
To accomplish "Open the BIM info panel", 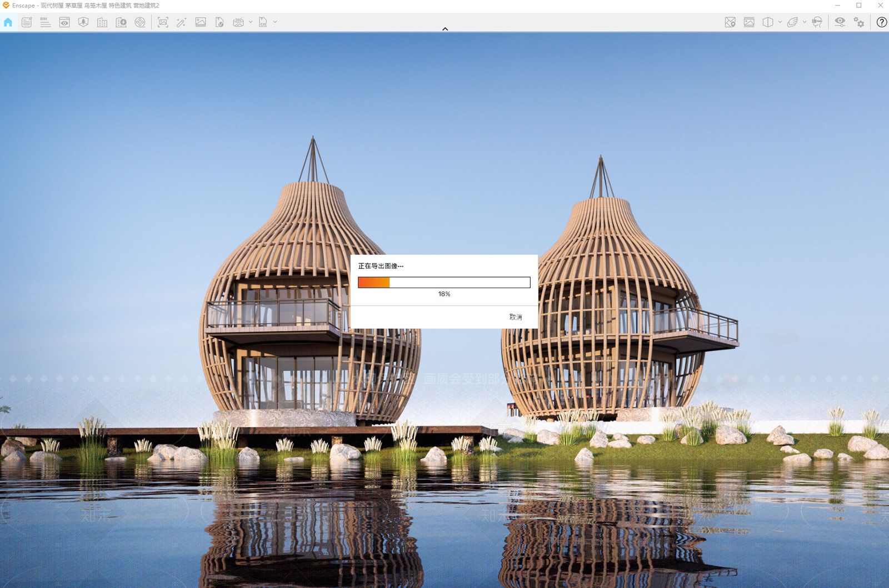I will pos(46,22).
